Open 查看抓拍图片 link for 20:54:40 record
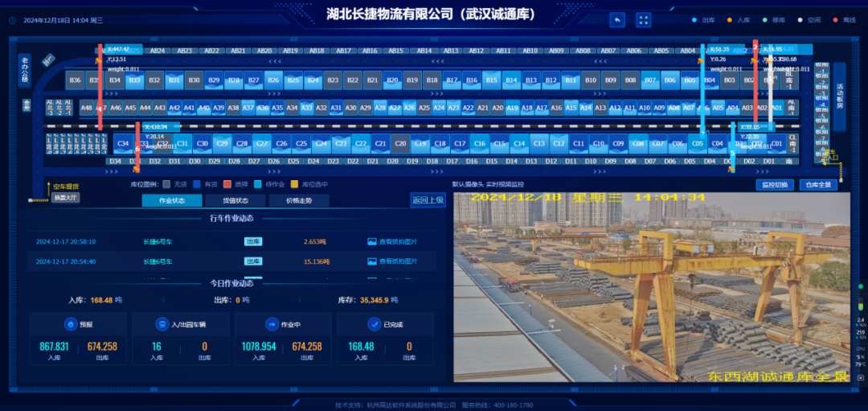The height and width of the screenshot is (411, 868). point(399,261)
